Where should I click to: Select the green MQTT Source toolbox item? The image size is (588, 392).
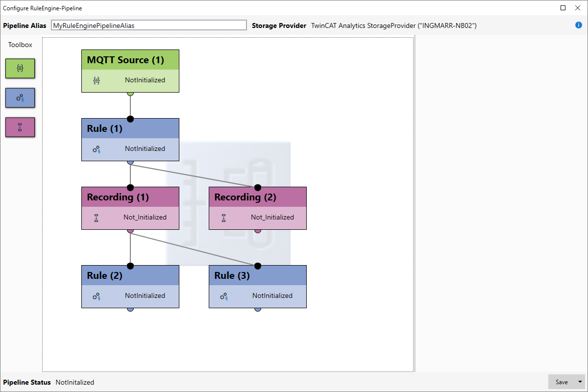pyautogui.click(x=20, y=69)
